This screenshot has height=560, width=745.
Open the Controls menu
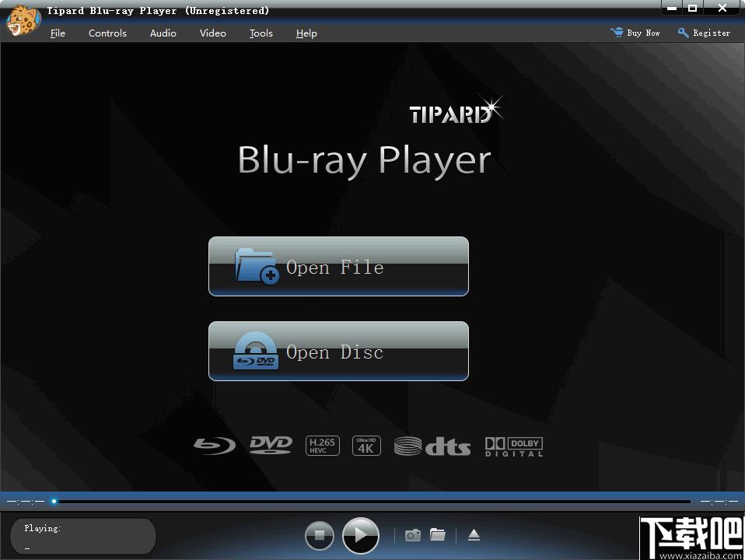tap(107, 33)
